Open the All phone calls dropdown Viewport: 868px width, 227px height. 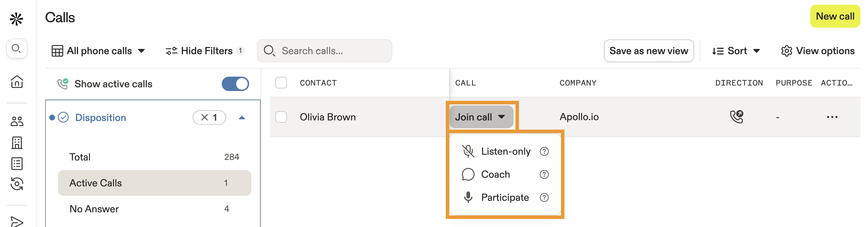pos(99,51)
